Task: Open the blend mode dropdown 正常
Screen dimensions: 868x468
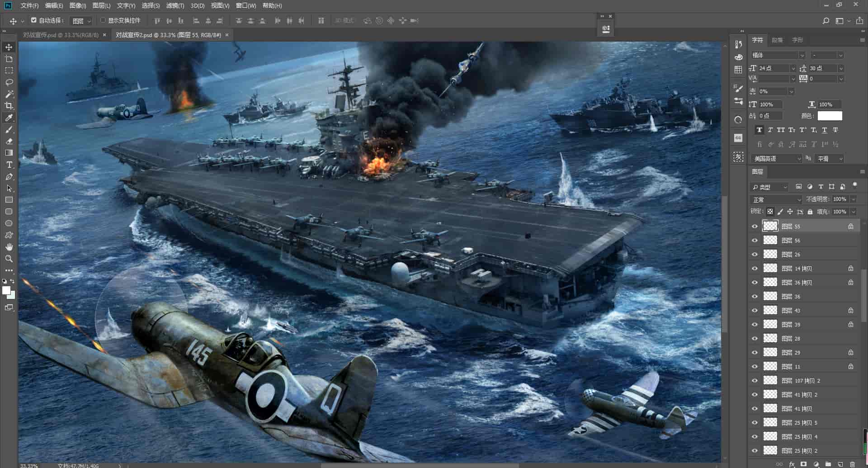Action: [x=776, y=199]
